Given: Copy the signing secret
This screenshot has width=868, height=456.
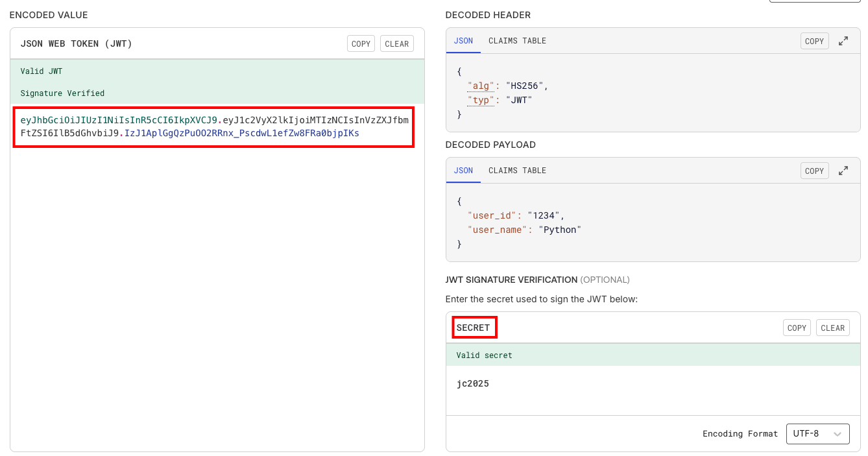Looking at the screenshot, I should pyautogui.click(x=797, y=328).
